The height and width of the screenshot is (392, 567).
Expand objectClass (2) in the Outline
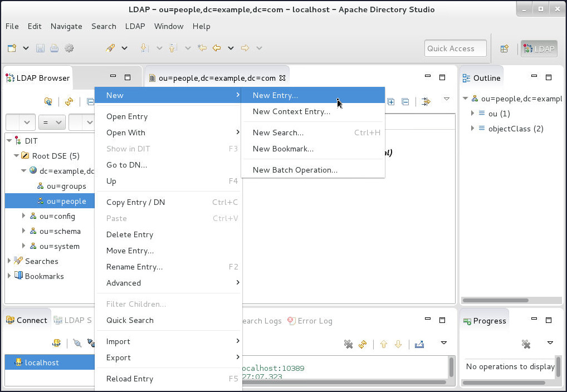472,129
